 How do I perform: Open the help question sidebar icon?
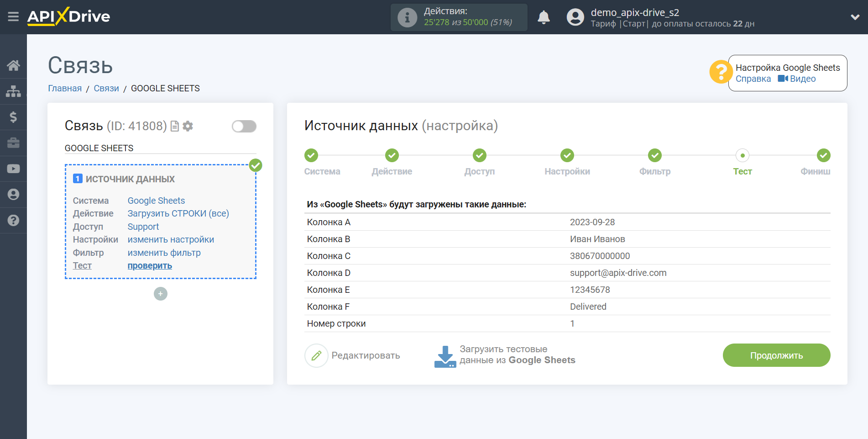[13, 220]
